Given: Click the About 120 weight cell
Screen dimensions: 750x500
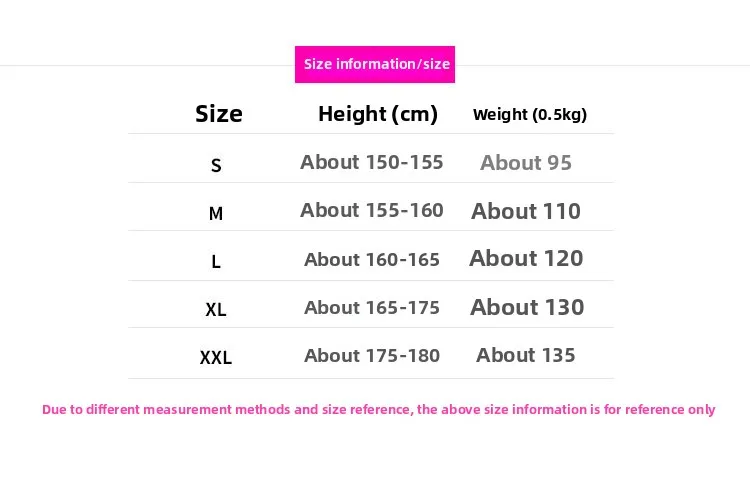Looking at the screenshot, I should (526, 258).
